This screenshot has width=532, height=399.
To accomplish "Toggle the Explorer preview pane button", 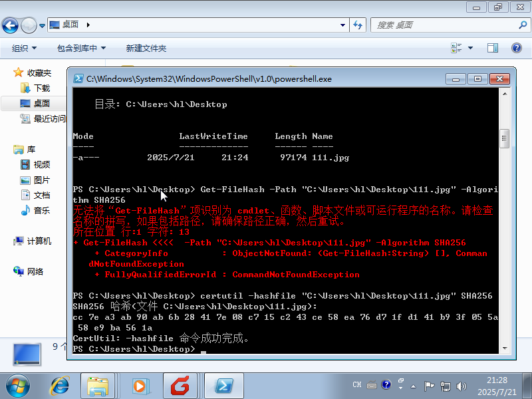I will 492,48.
